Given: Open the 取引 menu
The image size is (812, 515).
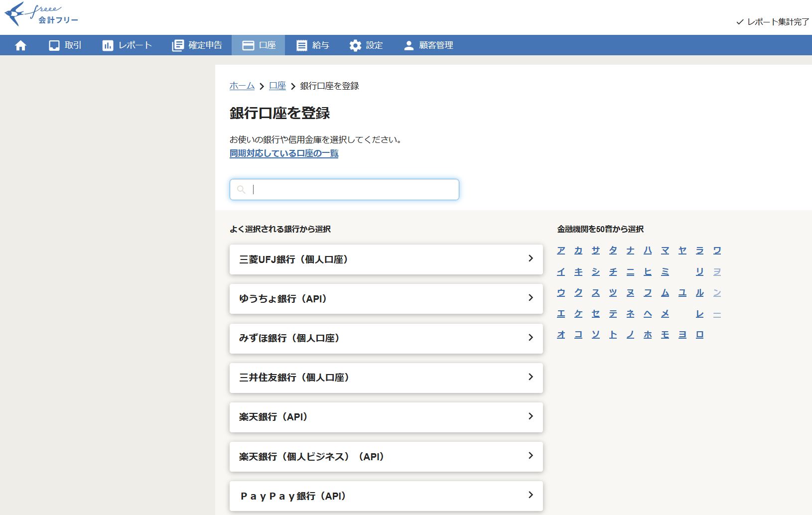Looking at the screenshot, I should point(65,45).
